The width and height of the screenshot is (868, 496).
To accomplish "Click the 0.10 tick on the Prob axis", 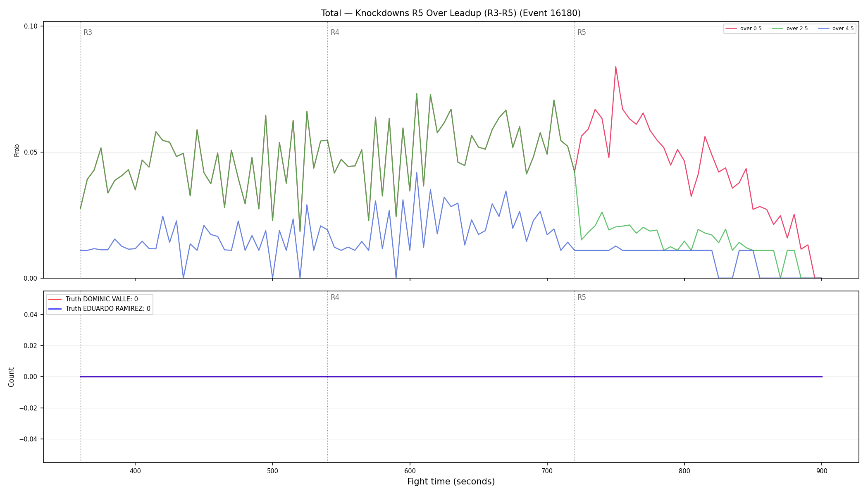I will tap(31, 26).
